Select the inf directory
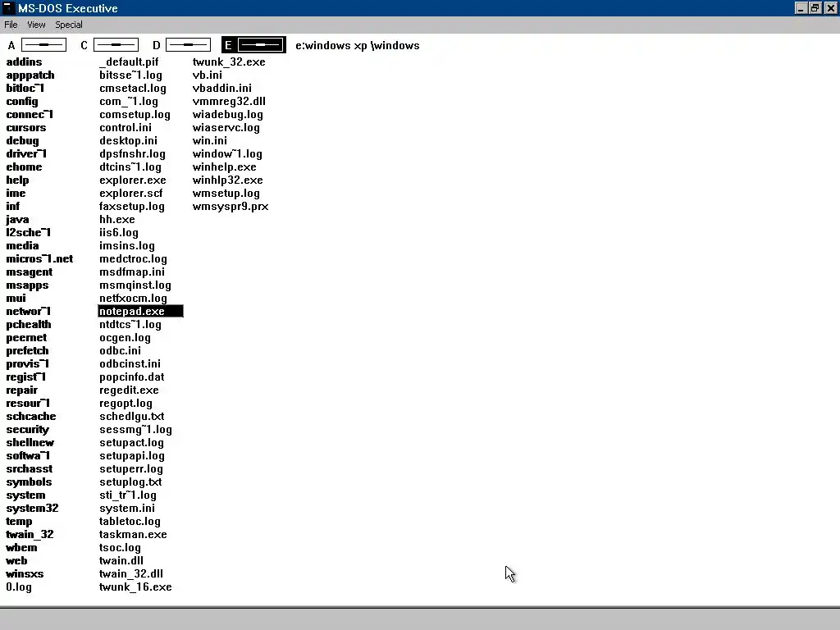The image size is (840, 630). tap(13, 206)
